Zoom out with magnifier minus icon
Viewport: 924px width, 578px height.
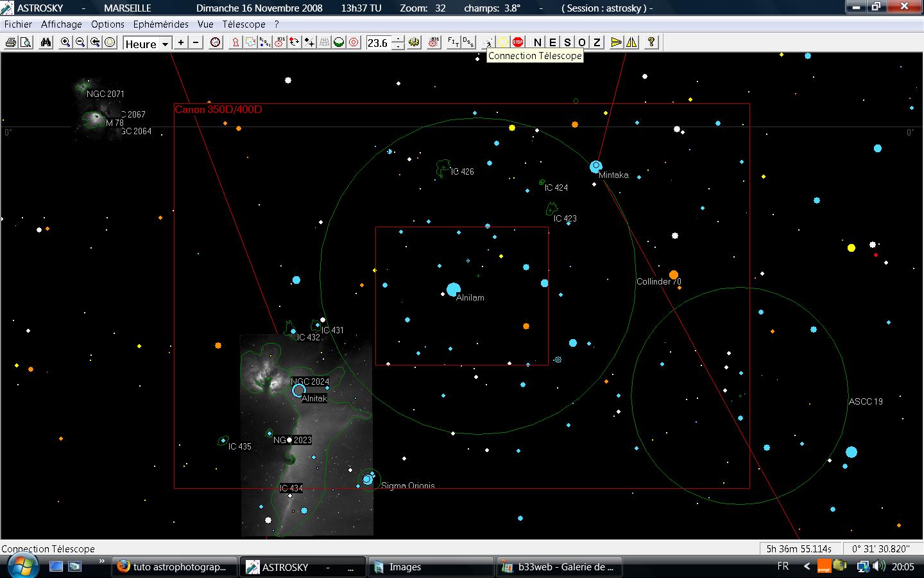(x=80, y=42)
